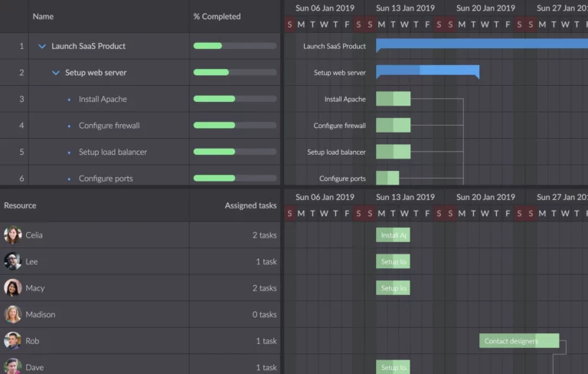This screenshot has height=374, width=588.
Task: Click the % Completed column header
Action: pos(217,17)
